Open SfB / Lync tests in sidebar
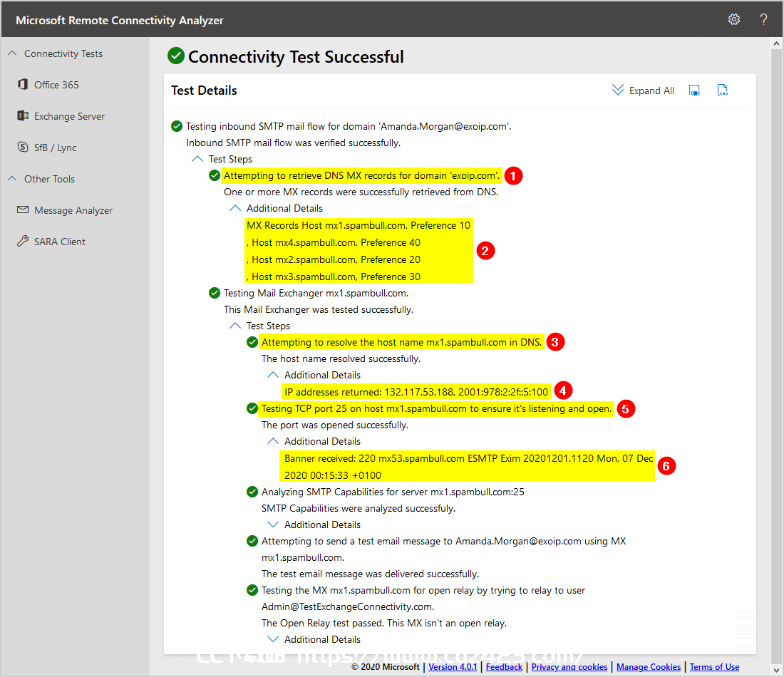Viewport: 784px width, 677px height. point(56,148)
